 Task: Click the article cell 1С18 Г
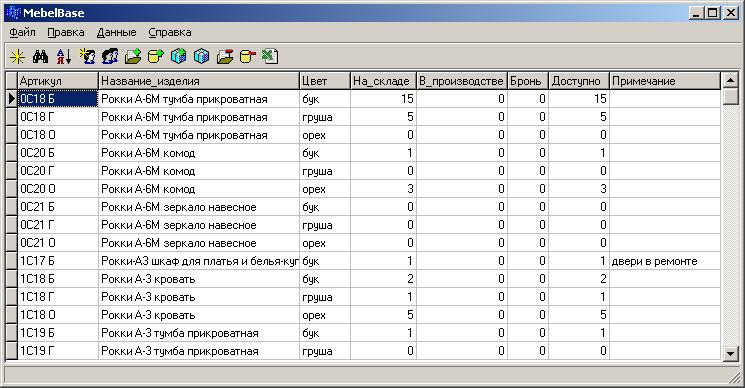coord(58,297)
